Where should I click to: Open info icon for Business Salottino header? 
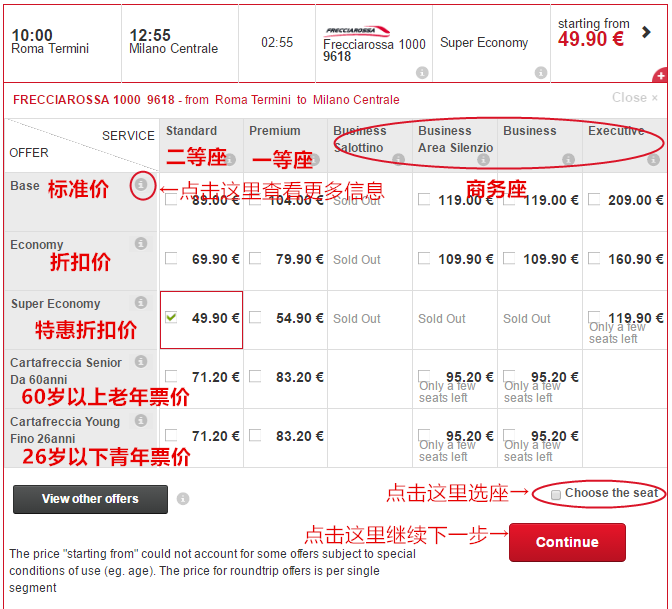click(399, 160)
